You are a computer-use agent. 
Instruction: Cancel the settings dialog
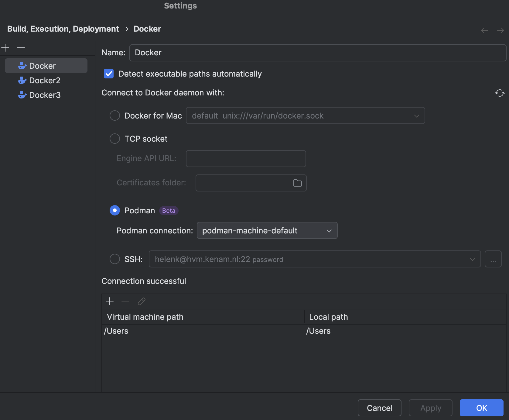pos(379,408)
